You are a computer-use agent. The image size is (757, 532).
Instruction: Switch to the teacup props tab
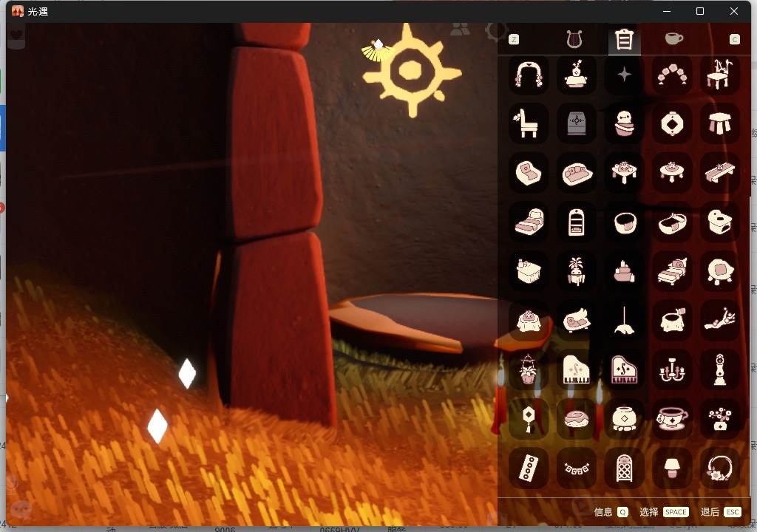(674, 38)
